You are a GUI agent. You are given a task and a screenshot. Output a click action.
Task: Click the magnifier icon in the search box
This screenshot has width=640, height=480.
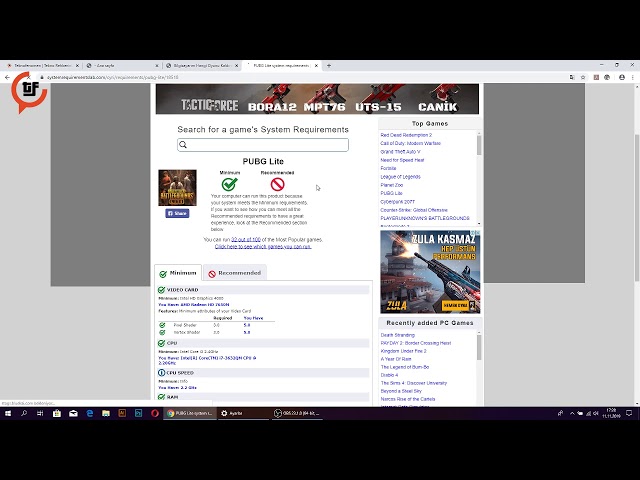pos(183,144)
